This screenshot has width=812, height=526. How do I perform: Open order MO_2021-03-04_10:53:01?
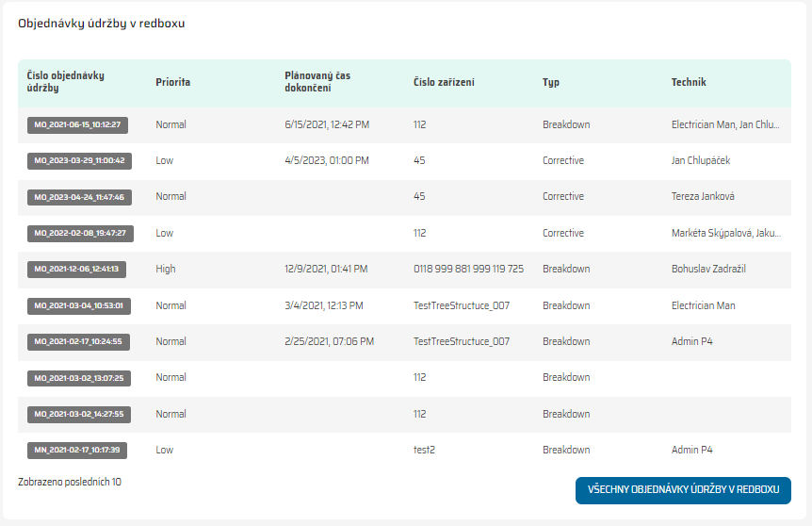[x=79, y=305]
